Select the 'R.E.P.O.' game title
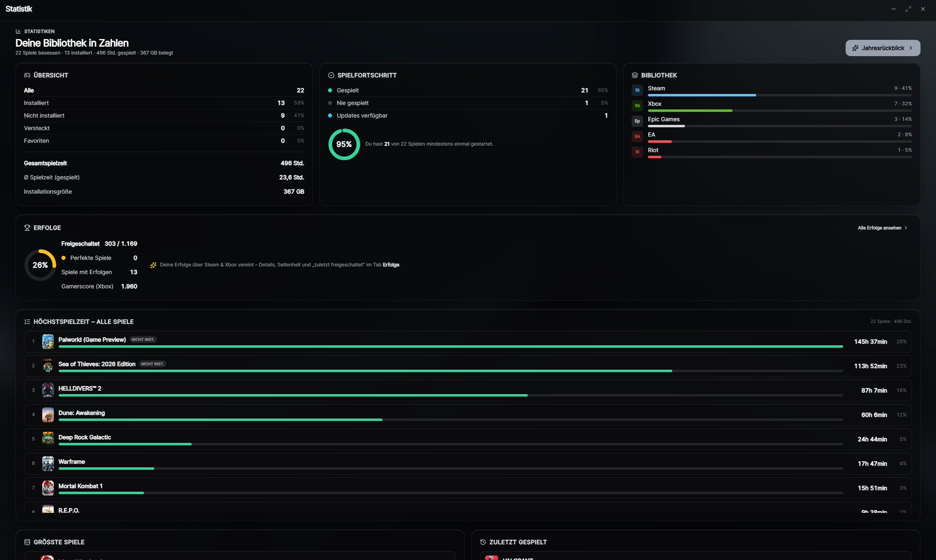 69,510
